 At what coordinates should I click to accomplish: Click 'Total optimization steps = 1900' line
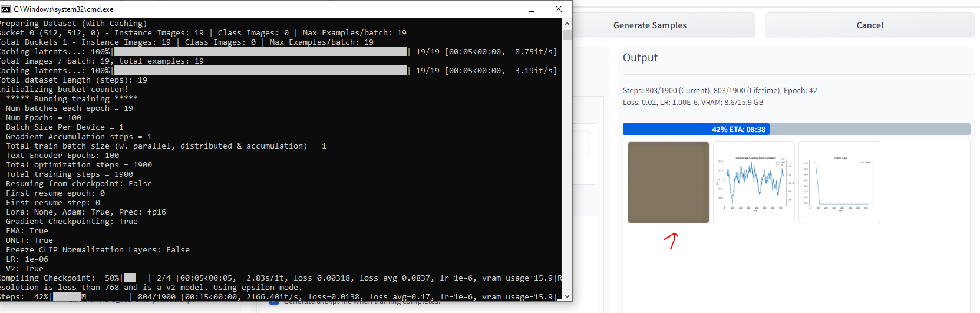tap(79, 165)
